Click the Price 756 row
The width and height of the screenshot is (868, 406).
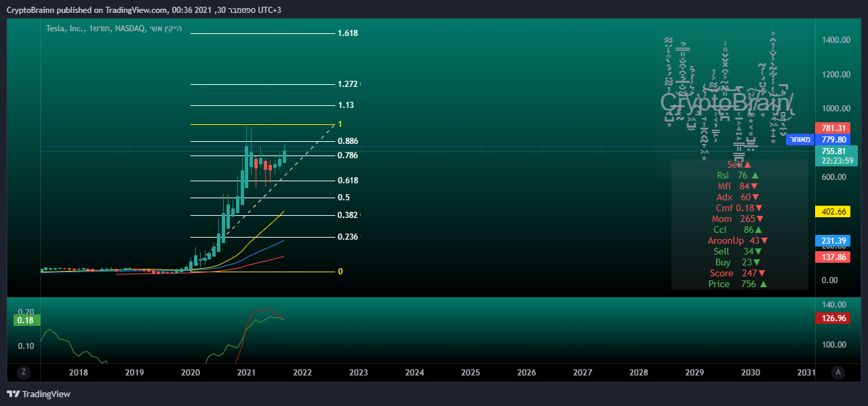738,284
